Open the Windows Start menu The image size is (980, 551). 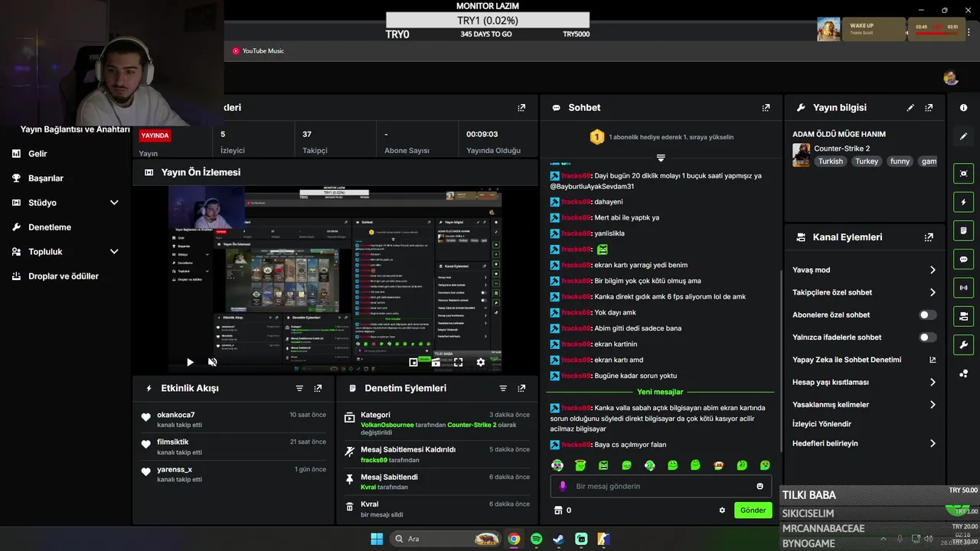377,539
